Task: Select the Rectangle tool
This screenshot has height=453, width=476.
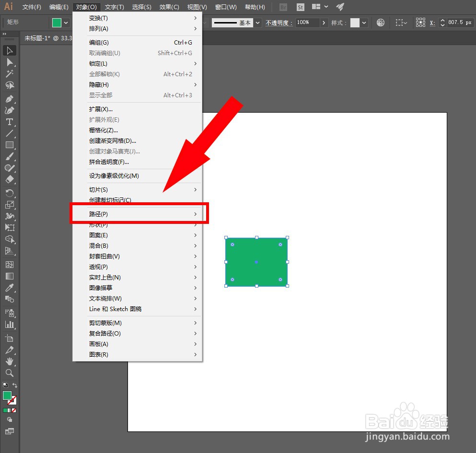Action: click(10, 145)
